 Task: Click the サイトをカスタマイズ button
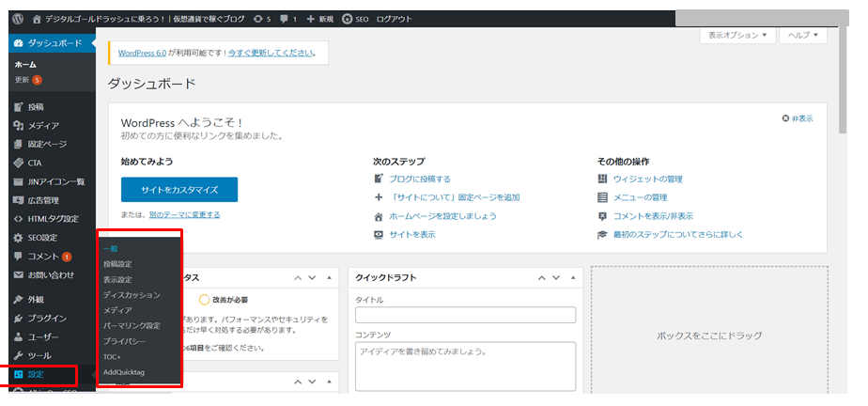coord(179,190)
